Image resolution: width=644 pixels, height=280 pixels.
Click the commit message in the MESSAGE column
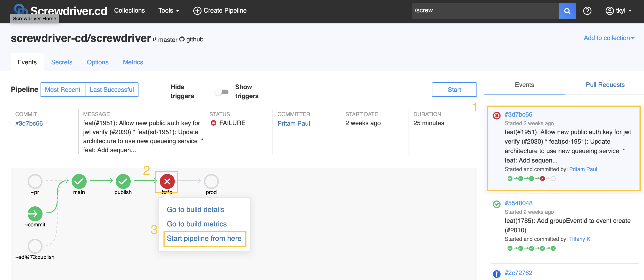pos(143,136)
